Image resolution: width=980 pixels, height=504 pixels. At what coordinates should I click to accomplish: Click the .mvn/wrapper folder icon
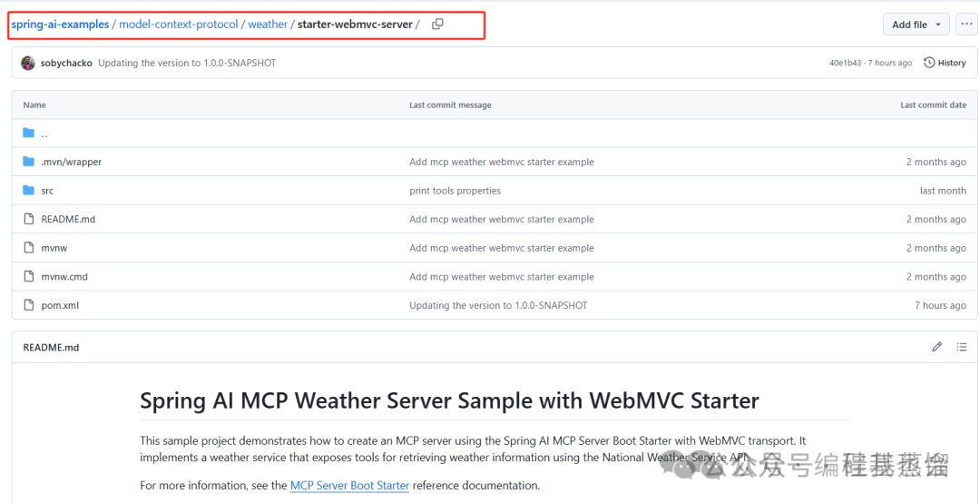(28, 162)
